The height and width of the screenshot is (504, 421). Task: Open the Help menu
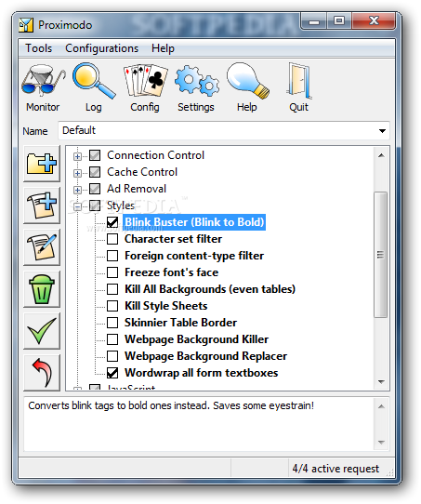coord(164,48)
